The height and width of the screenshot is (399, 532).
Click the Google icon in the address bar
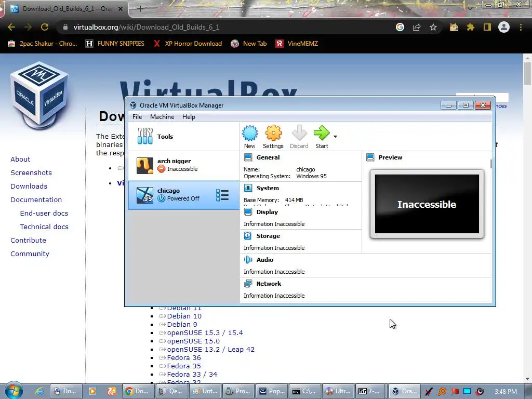(x=400, y=27)
